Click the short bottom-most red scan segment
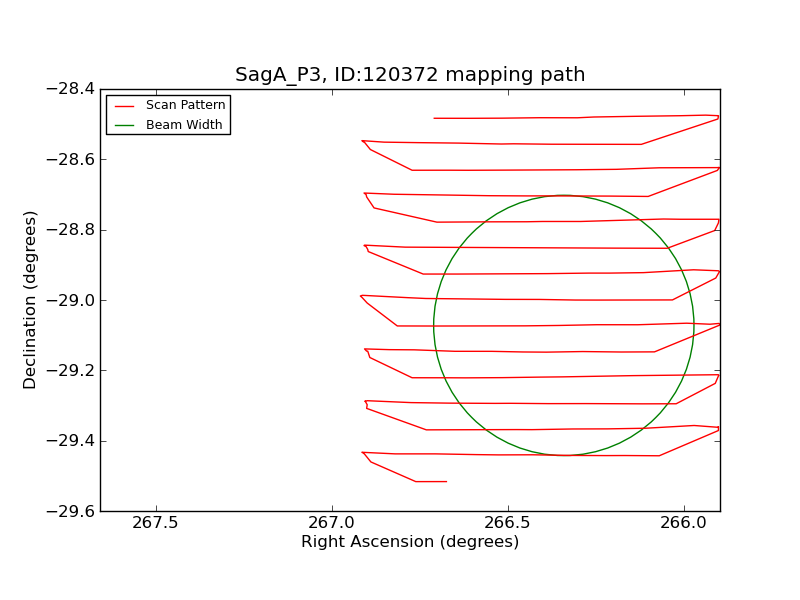The width and height of the screenshot is (800, 600). 431,481
